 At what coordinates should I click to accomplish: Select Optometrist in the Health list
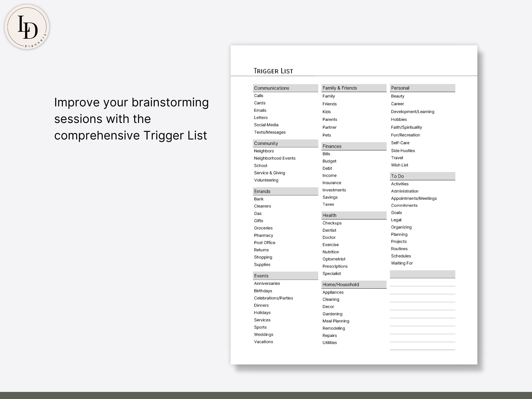[334, 259]
